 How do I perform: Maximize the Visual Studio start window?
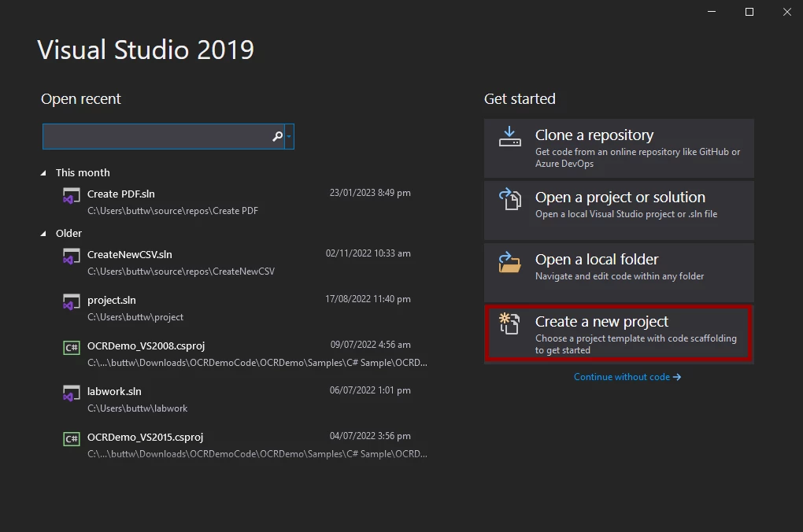click(x=749, y=12)
